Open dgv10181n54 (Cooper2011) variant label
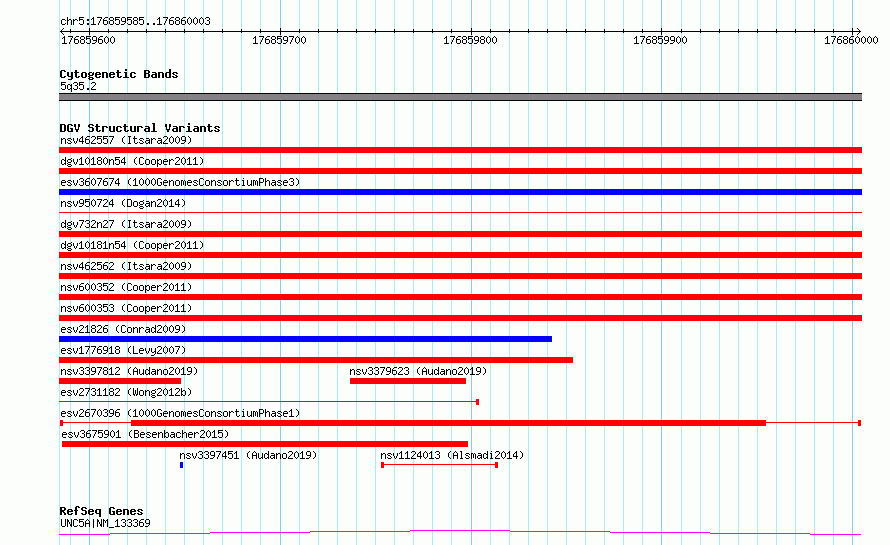Image resolution: width=890 pixels, height=545 pixels. 132,245
